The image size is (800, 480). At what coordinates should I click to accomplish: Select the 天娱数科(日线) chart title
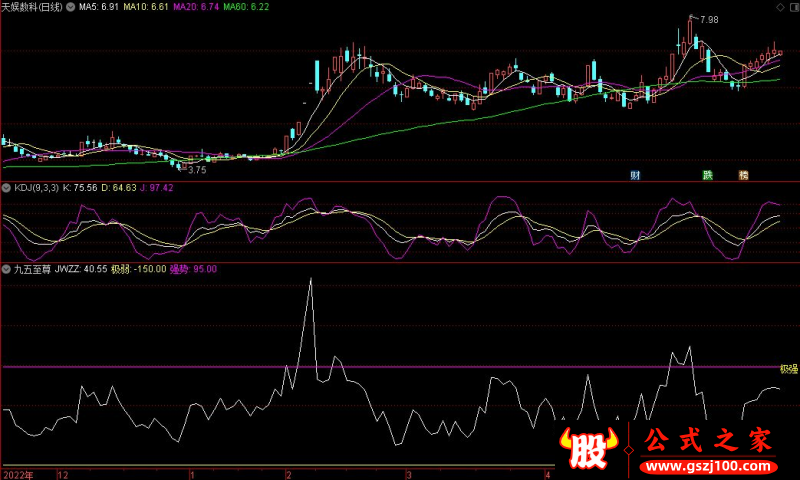pos(32,7)
